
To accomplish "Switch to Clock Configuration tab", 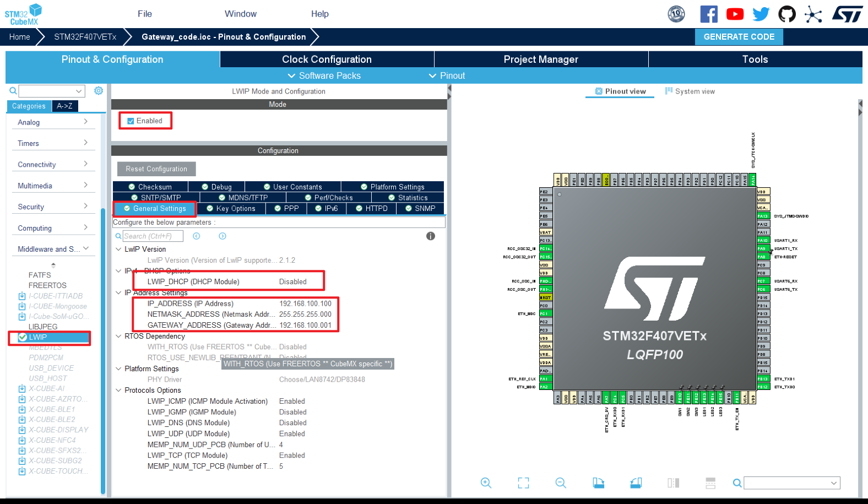I will [327, 59].
